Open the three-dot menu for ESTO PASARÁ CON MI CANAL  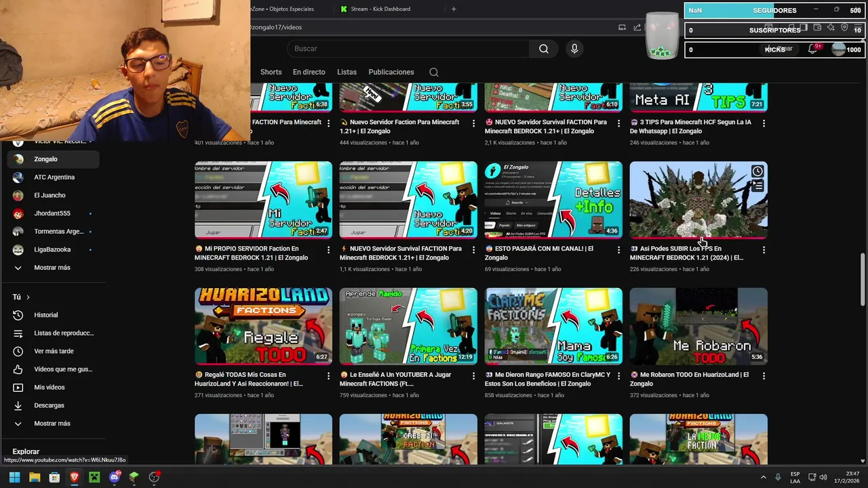[618, 249]
